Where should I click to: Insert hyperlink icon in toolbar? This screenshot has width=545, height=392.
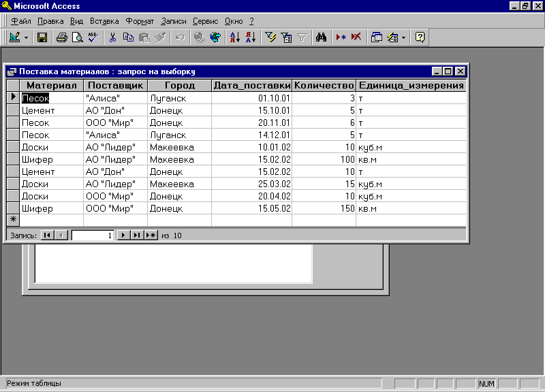click(x=199, y=37)
